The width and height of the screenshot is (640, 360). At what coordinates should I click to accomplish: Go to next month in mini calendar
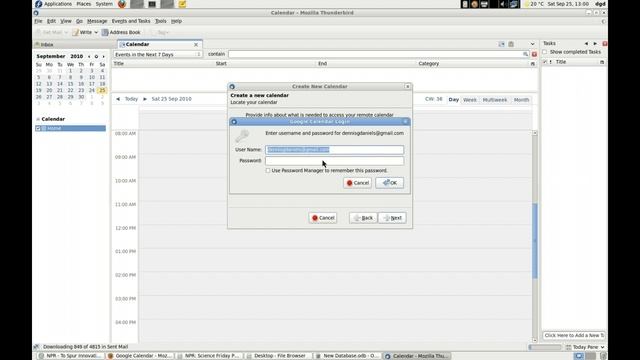click(103, 56)
